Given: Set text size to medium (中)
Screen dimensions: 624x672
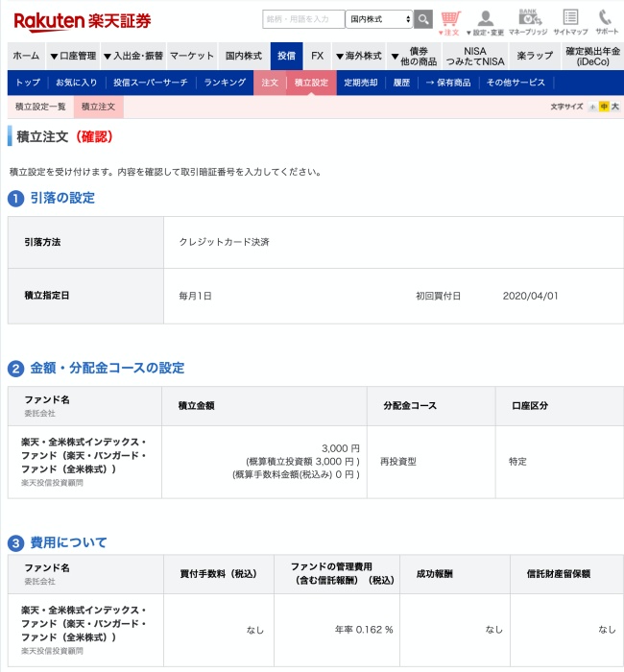Looking at the screenshot, I should 604,107.
